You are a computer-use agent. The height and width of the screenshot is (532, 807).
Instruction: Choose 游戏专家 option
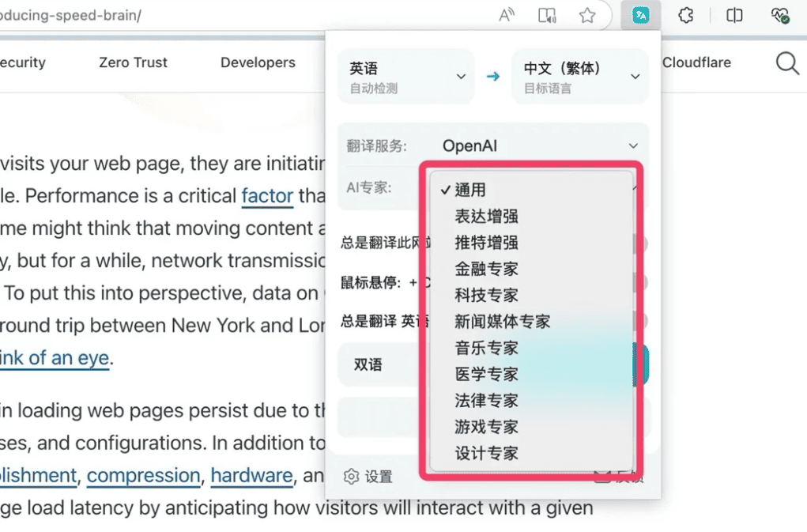[x=532, y=427]
